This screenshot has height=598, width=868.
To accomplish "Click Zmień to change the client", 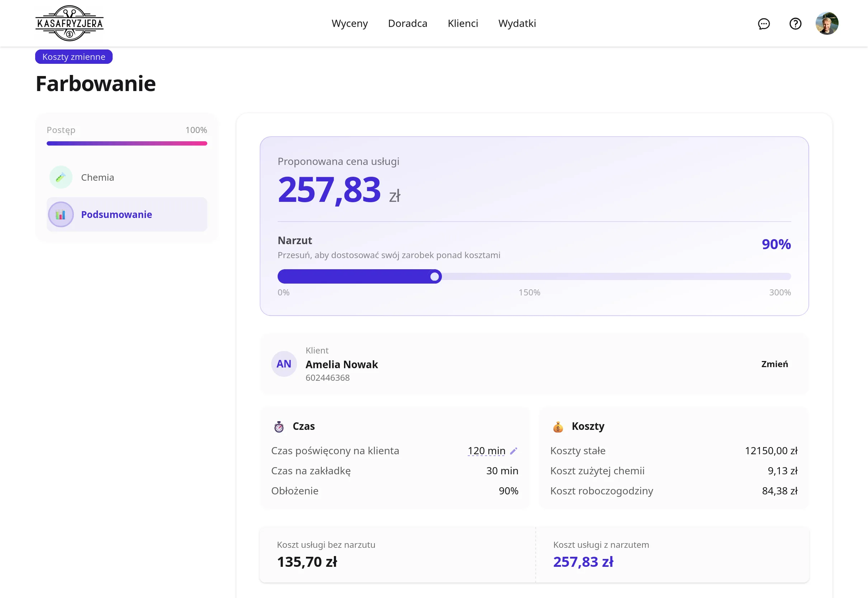I will [x=774, y=364].
